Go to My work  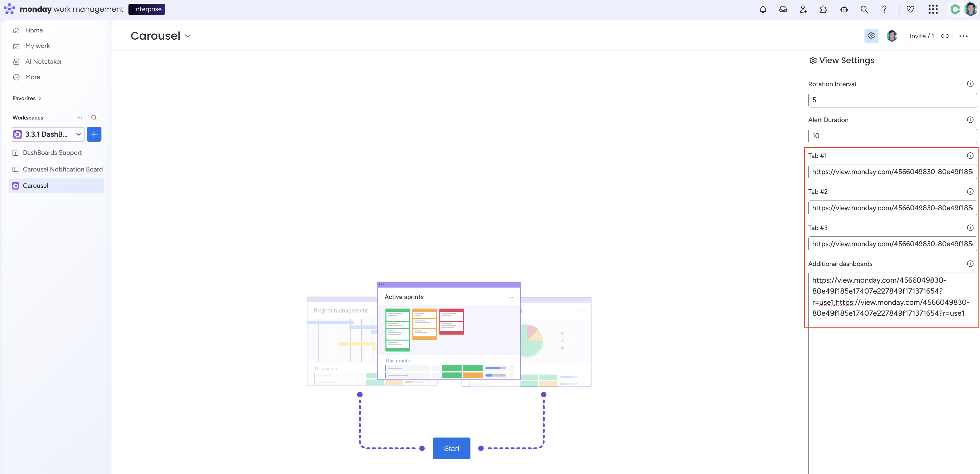37,46
